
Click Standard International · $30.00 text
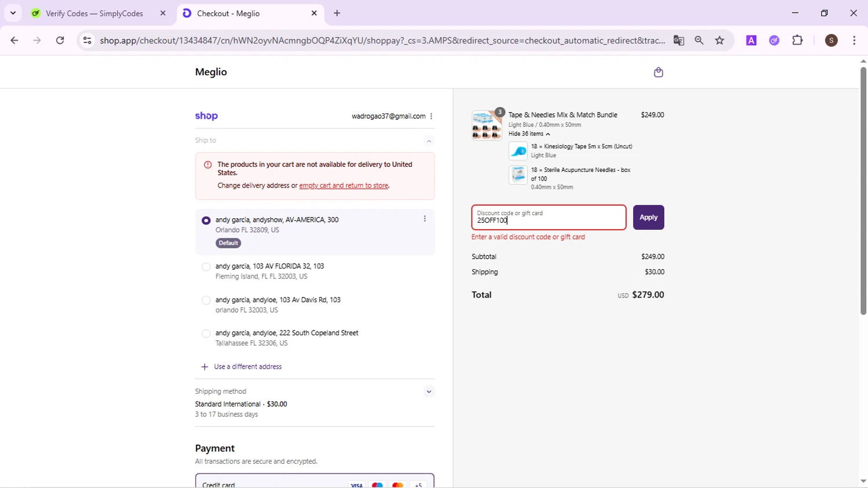click(x=241, y=404)
